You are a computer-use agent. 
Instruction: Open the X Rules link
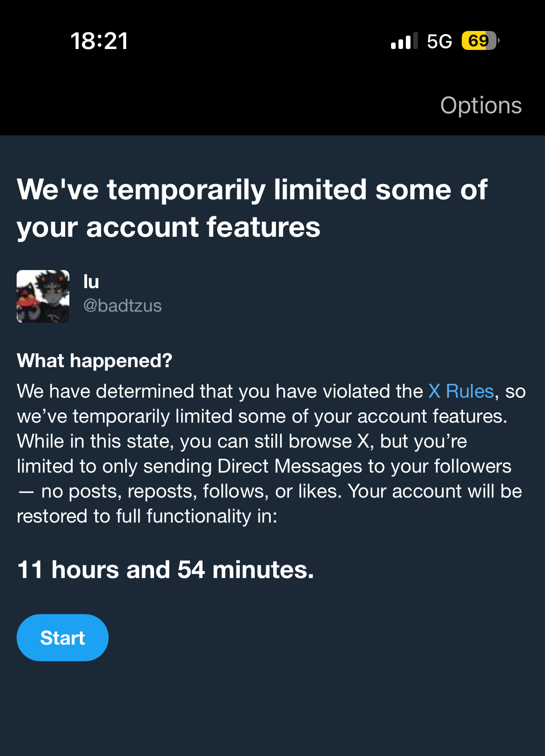tap(461, 391)
